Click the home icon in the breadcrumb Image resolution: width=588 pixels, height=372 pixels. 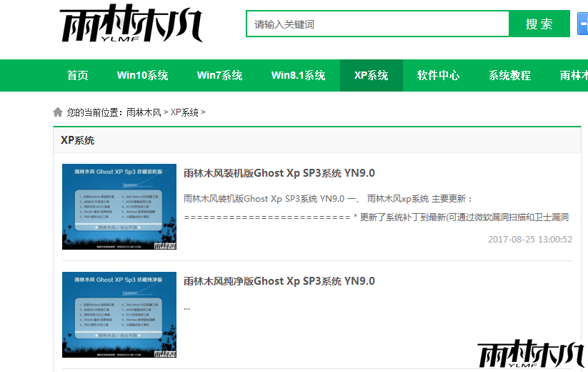(x=58, y=112)
